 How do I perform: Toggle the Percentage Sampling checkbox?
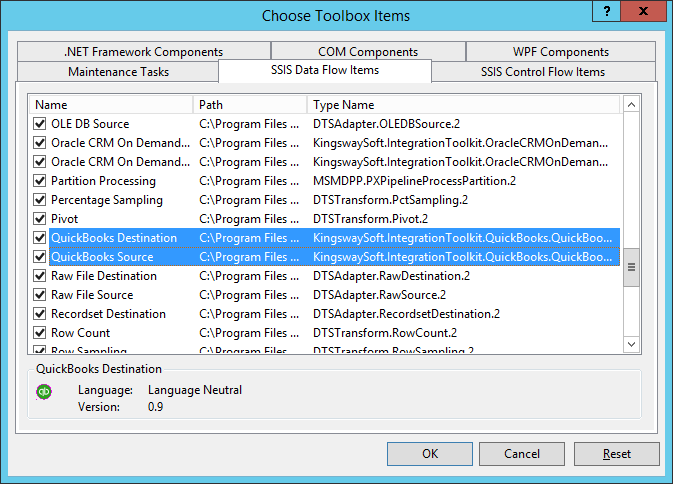click(40, 200)
